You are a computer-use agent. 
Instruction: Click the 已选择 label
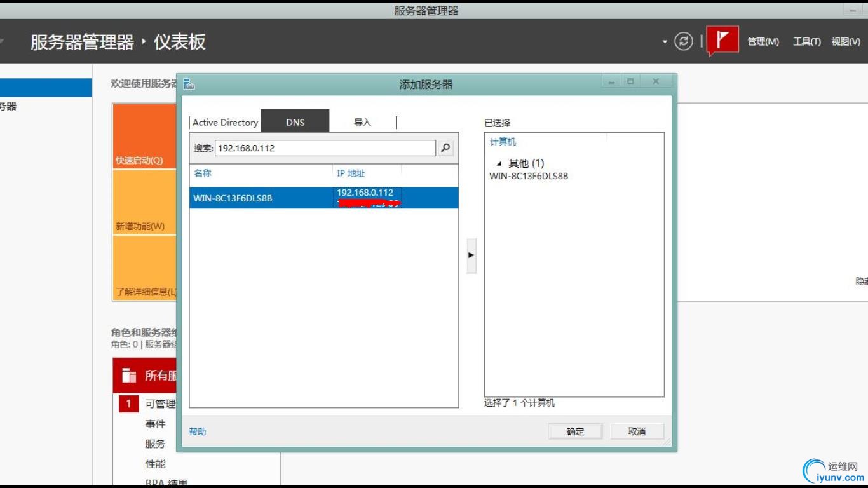pos(497,123)
